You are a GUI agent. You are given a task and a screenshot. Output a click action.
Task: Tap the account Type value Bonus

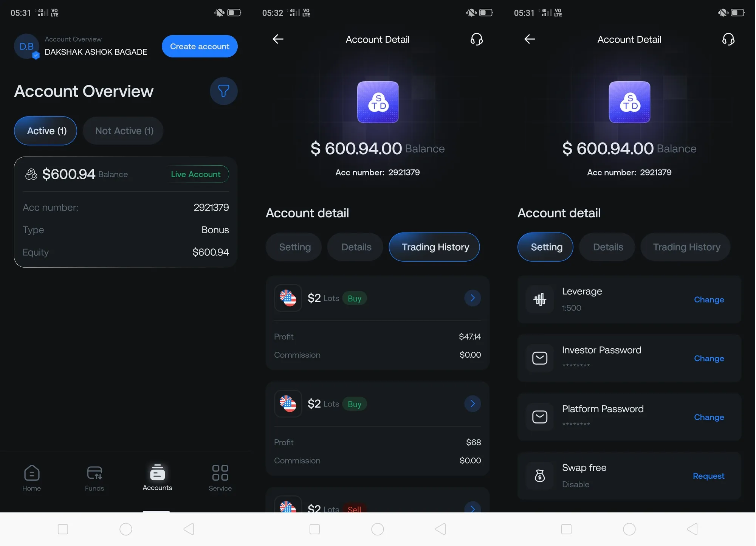click(215, 230)
